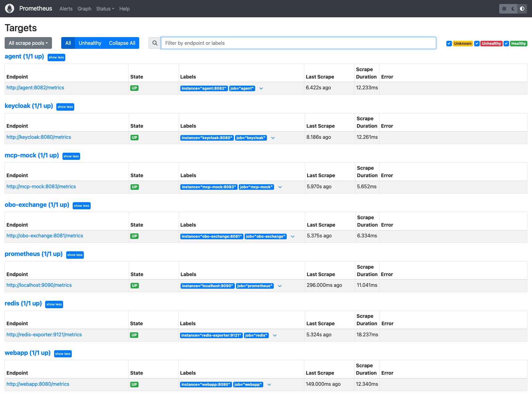Click the webapp (1/1 up) heading
This screenshot has height=396, width=532.
28,353
